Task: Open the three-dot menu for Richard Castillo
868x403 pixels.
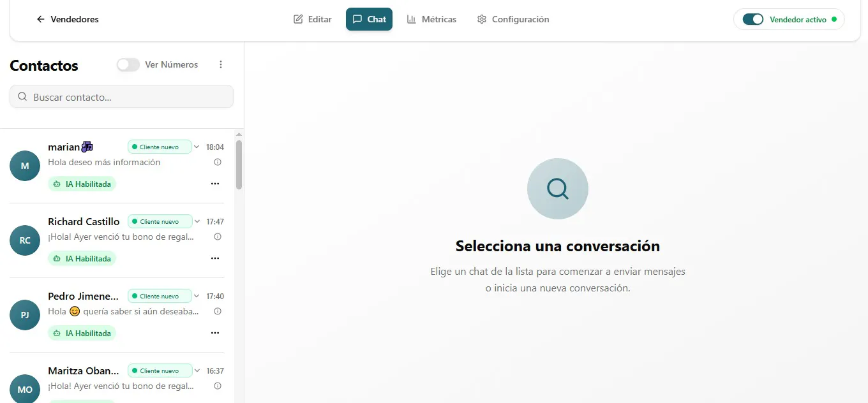Action: pyautogui.click(x=215, y=258)
